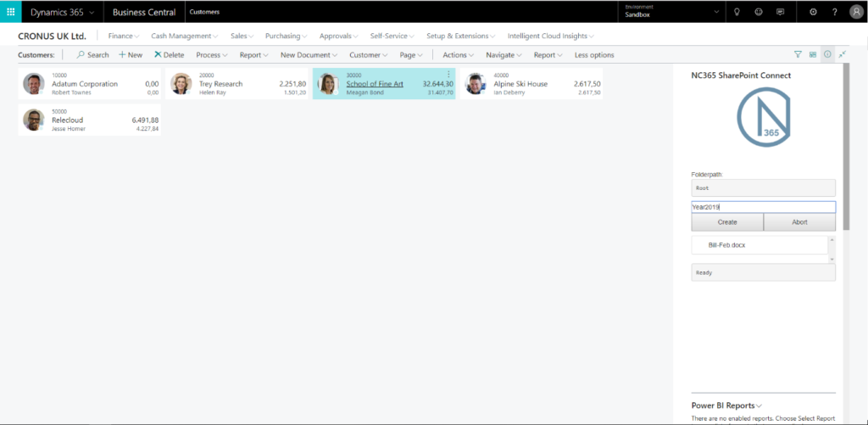Expand the New Document dropdown

click(309, 55)
